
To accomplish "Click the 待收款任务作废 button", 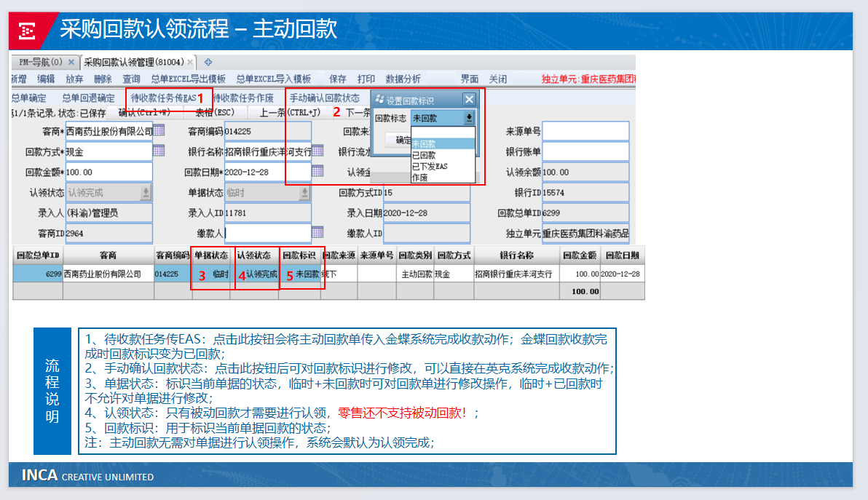I will [243, 98].
